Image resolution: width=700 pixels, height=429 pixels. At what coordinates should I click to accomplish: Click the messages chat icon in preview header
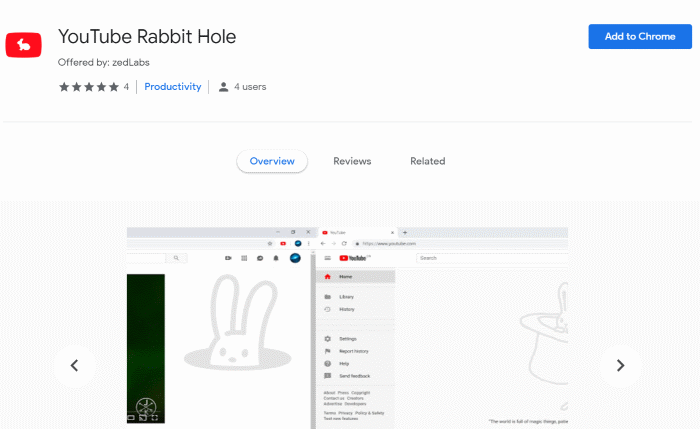click(x=260, y=258)
